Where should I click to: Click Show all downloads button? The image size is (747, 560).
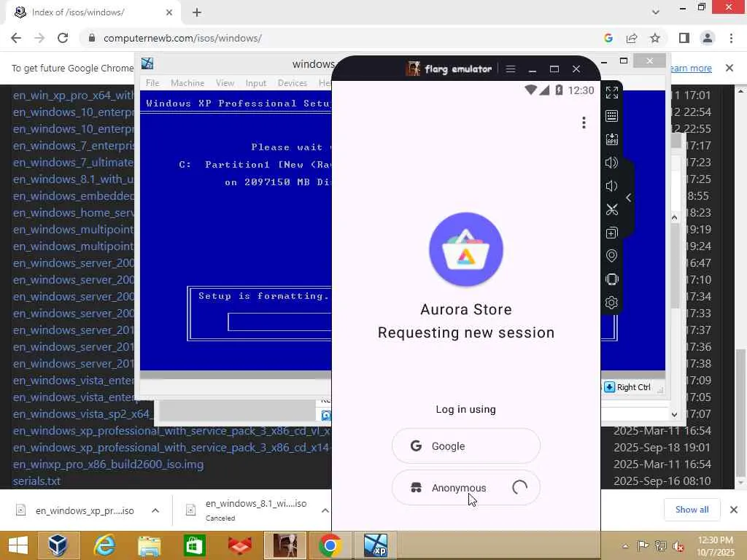[692, 510]
